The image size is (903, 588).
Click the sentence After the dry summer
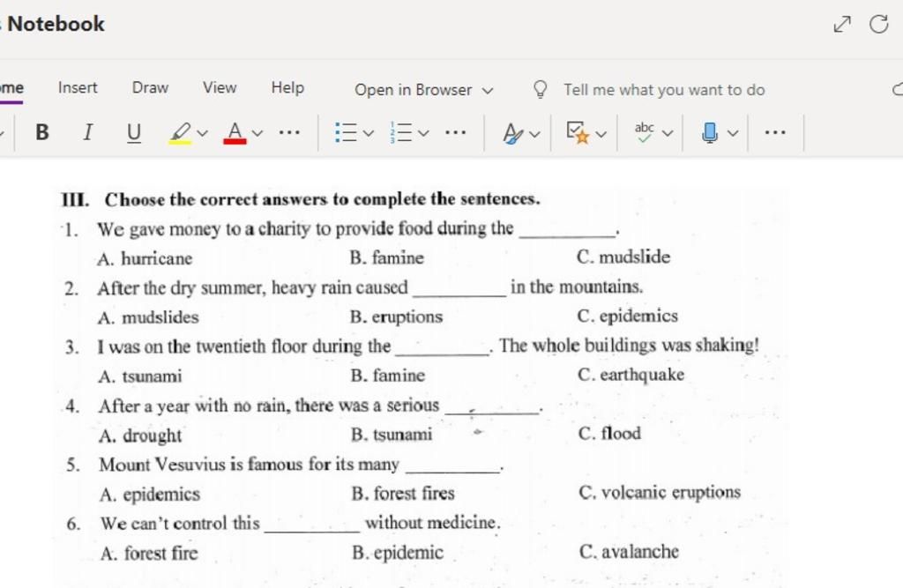point(370,287)
